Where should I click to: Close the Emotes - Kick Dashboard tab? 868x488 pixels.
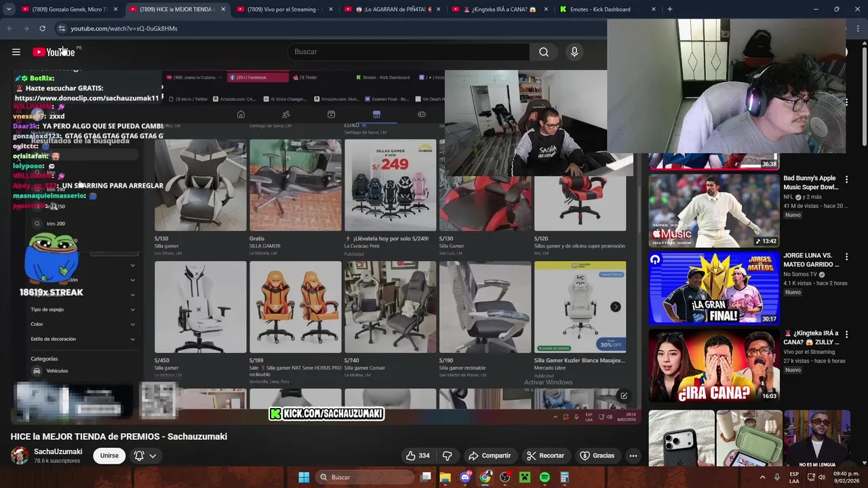[654, 9]
